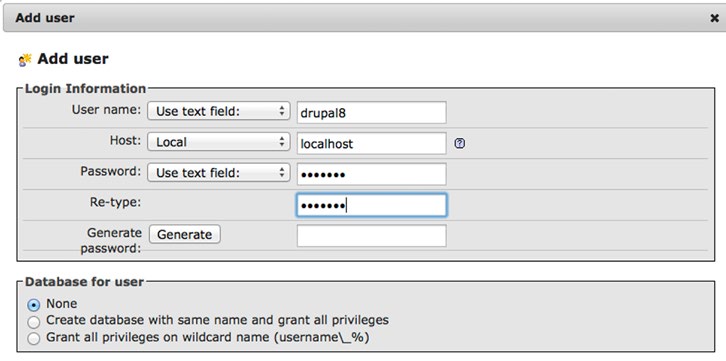The image size is (726, 361).
Task: Click the Add user heading icon
Action: pyautogui.click(x=25, y=60)
